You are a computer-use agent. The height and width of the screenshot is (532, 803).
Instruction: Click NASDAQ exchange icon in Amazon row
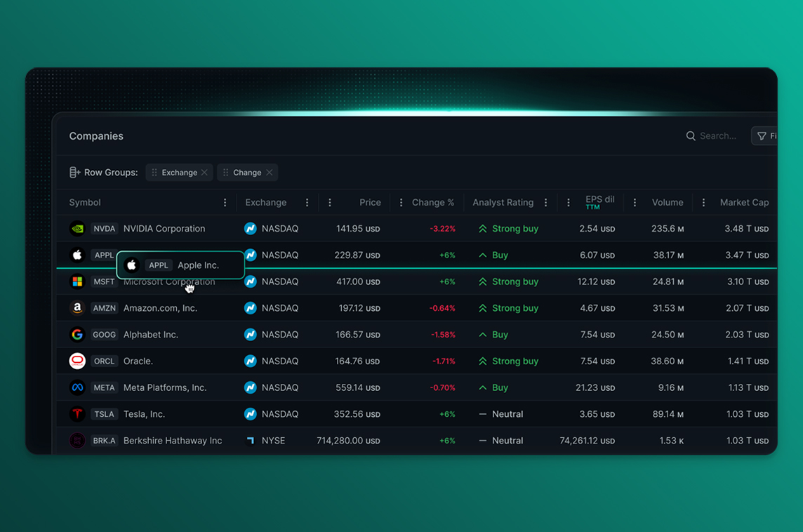coord(251,307)
